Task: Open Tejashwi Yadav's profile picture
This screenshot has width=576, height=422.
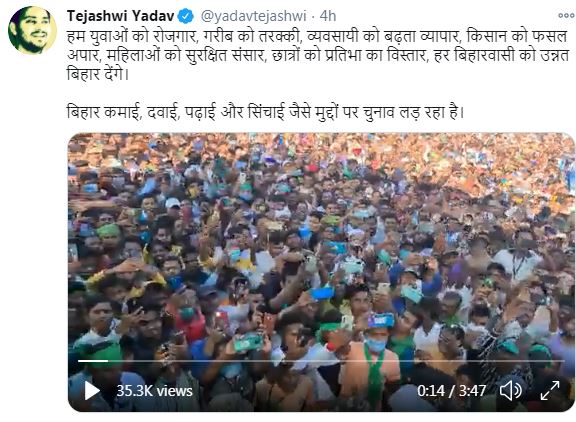Action: 32,30
